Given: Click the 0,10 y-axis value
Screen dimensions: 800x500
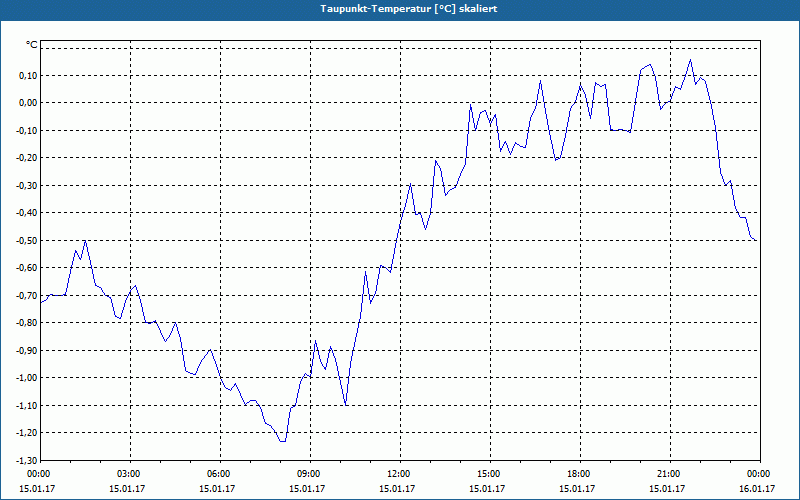Looking at the screenshot, I should (29, 76).
